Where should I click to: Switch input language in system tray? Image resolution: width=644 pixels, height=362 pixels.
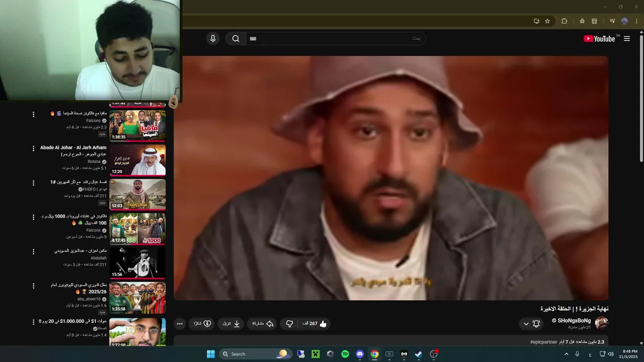coord(590,354)
